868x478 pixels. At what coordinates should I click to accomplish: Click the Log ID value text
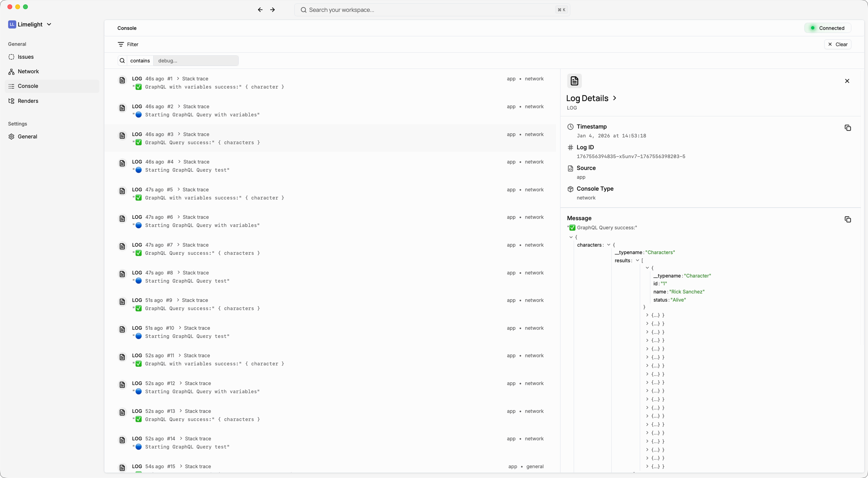(x=631, y=156)
